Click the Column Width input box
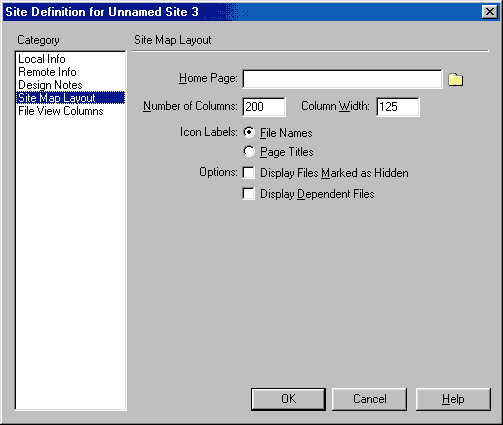503x425 pixels. pos(398,107)
